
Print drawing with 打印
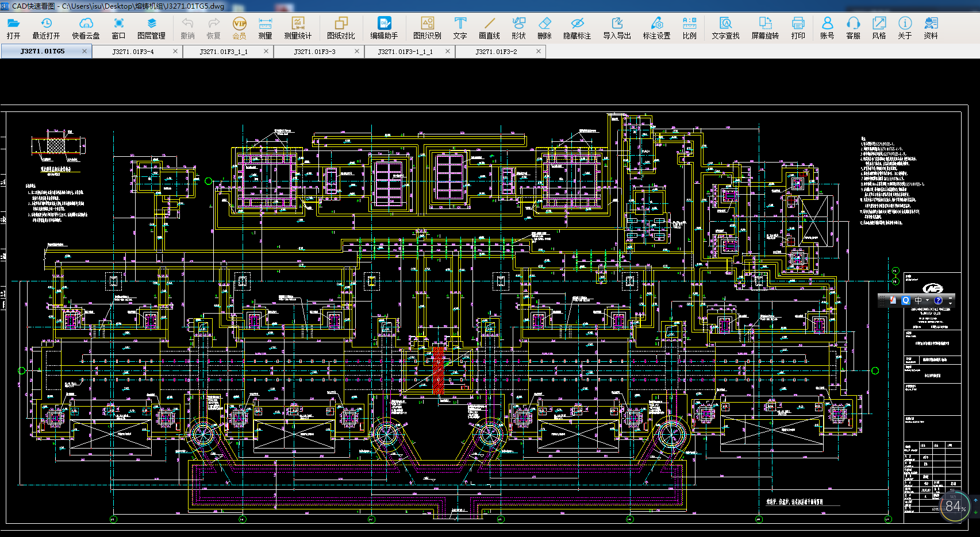(x=798, y=28)
